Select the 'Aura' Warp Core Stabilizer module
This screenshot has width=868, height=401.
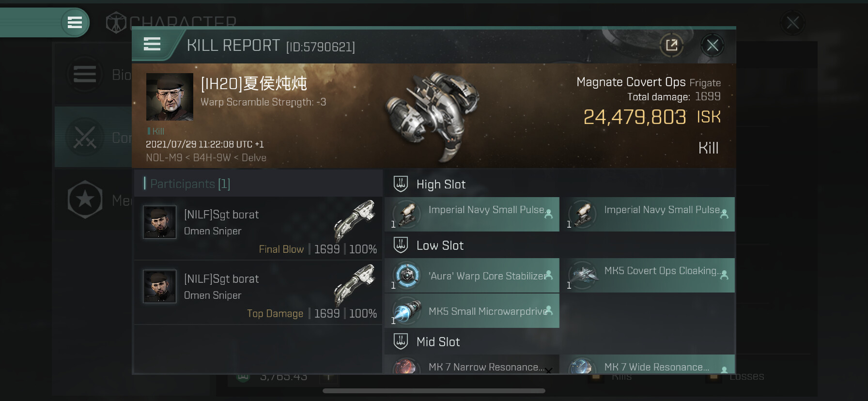click(472, 276)
